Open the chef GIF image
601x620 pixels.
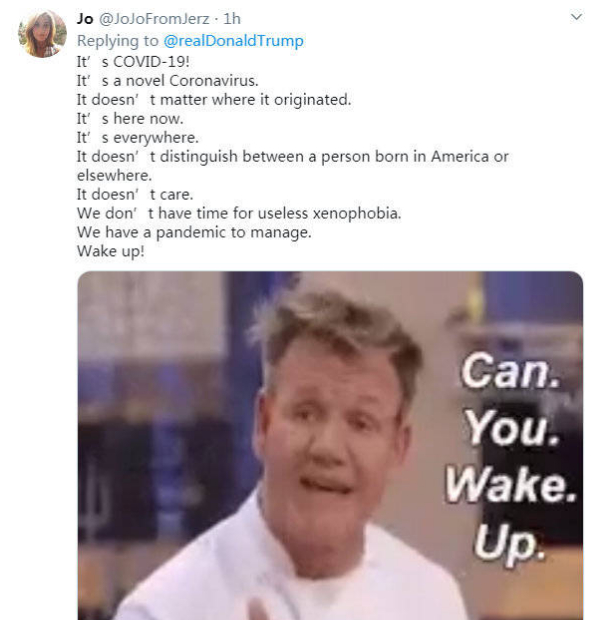click(x=330, y=445)
